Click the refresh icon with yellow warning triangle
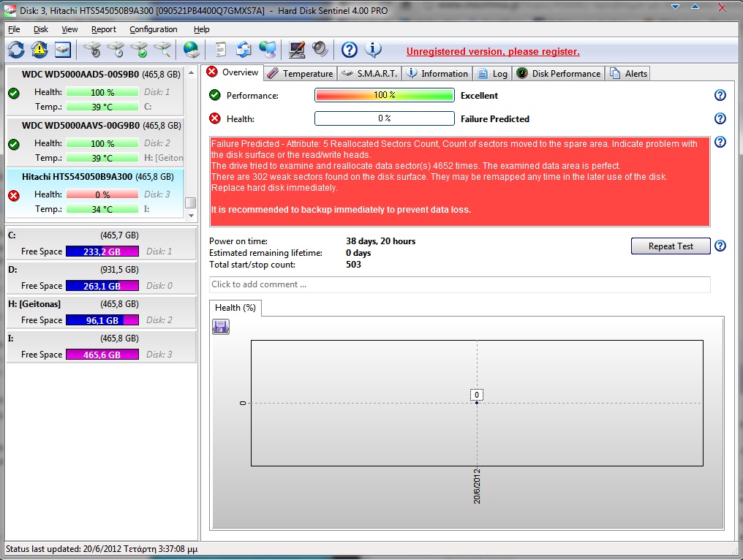 click(39, 49)
